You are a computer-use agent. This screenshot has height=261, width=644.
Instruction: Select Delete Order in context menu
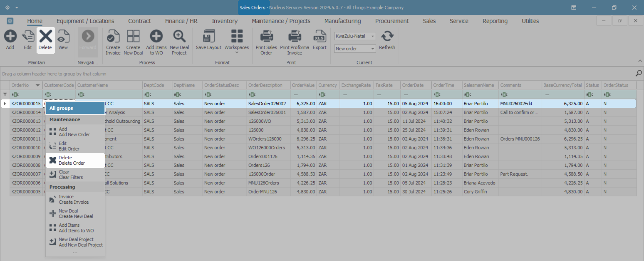pos(72,160)
